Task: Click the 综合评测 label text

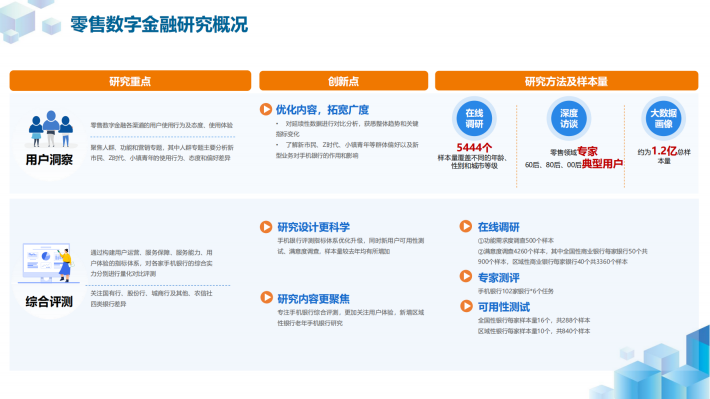Action: [x=49, y=302]
